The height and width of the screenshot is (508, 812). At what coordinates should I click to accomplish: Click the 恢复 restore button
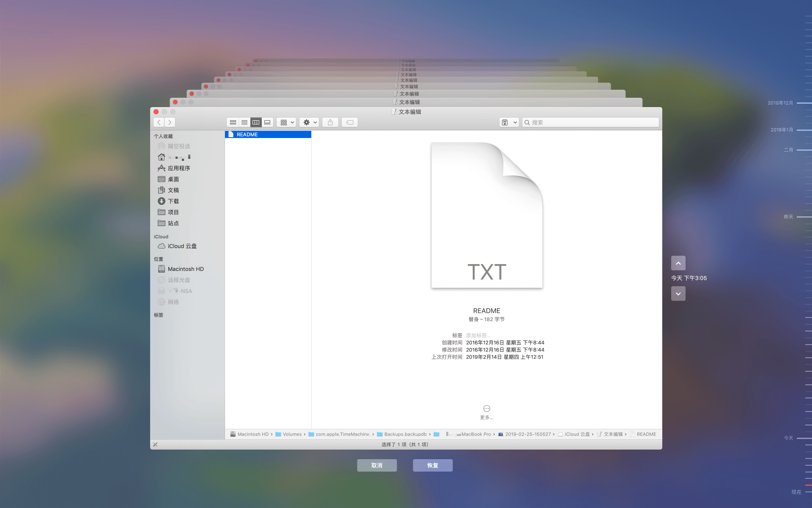433,465
